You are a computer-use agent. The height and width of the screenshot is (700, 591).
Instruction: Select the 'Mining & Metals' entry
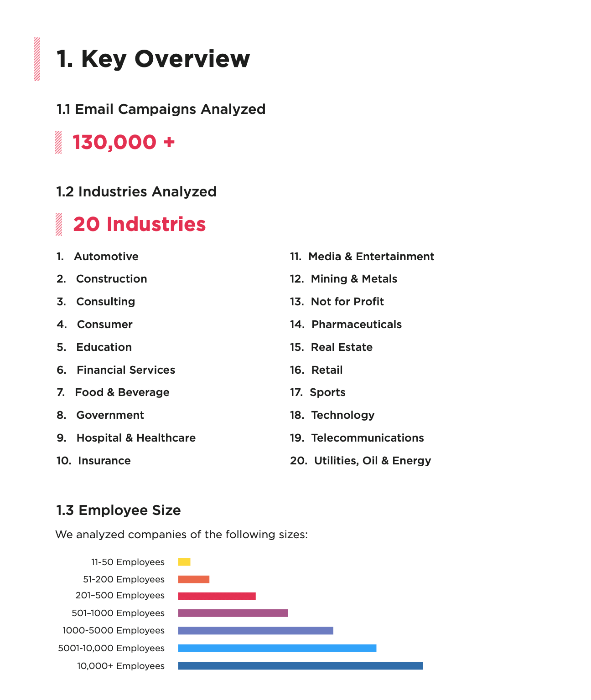point(354,279)
